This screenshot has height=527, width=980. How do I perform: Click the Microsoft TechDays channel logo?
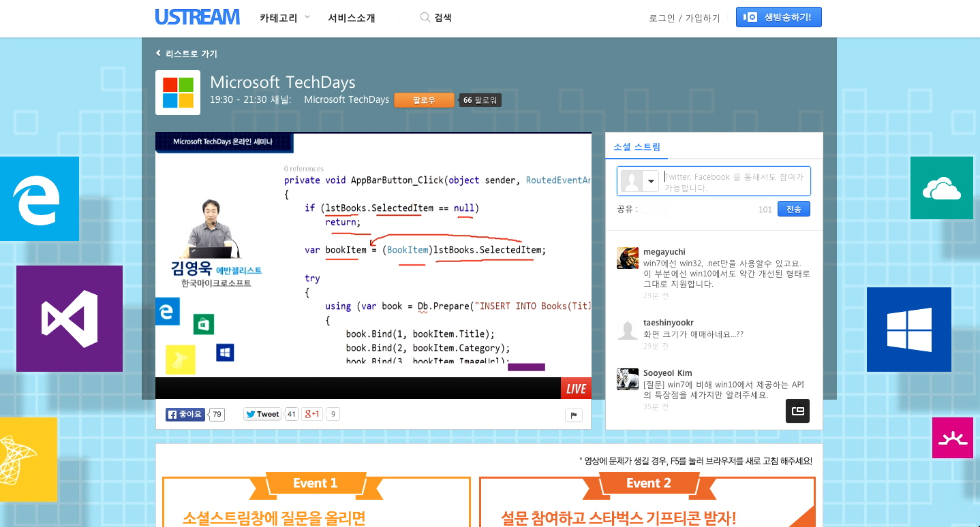(x=177, y=94)
